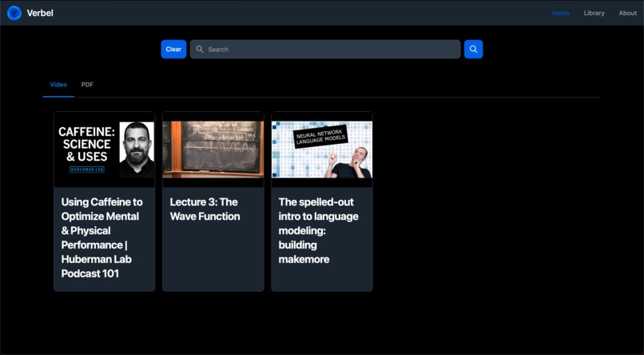Image resolution: width=644 pixels, height=355 pixels.
Task: Open the Caffeine: Science & Uses thumbnail
Action: click(x=105, y=150)
